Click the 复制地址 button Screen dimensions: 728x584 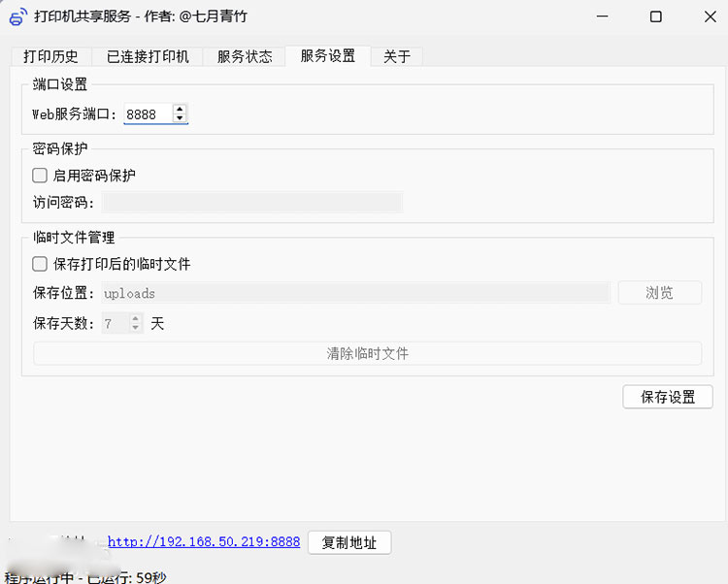349,542
